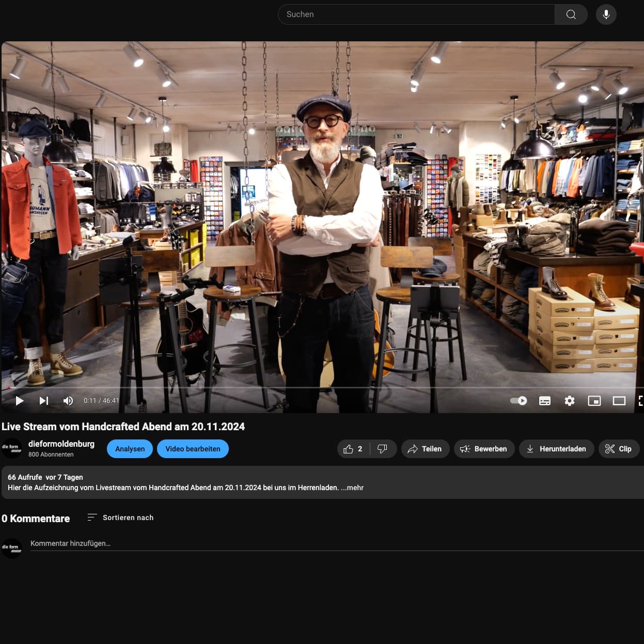Open the Teilen share dialog
The image size is (644, 644).
(425, 449)
